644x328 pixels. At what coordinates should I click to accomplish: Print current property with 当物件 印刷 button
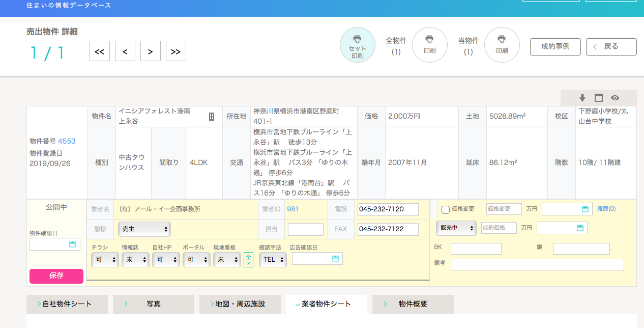point(502,45)
